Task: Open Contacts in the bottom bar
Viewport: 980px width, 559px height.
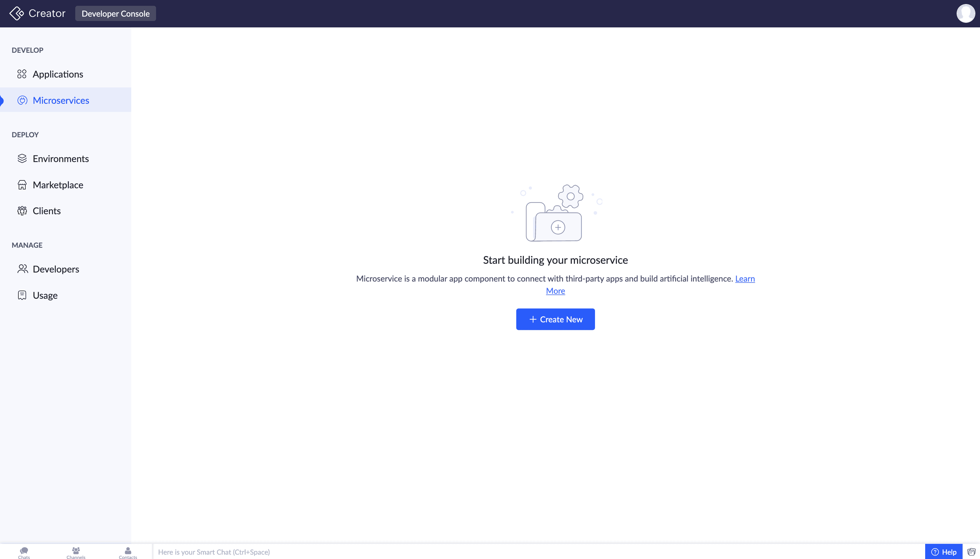Action: (x=128, y=552)
